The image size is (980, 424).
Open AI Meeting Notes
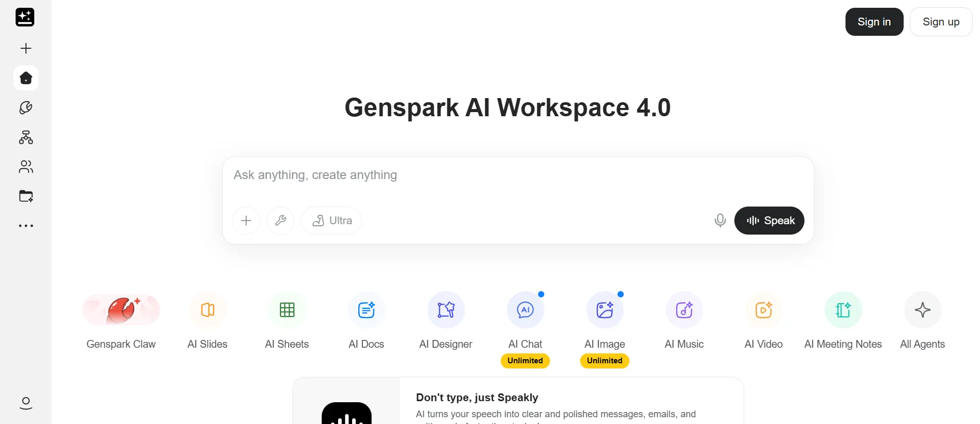click(843, 322)
